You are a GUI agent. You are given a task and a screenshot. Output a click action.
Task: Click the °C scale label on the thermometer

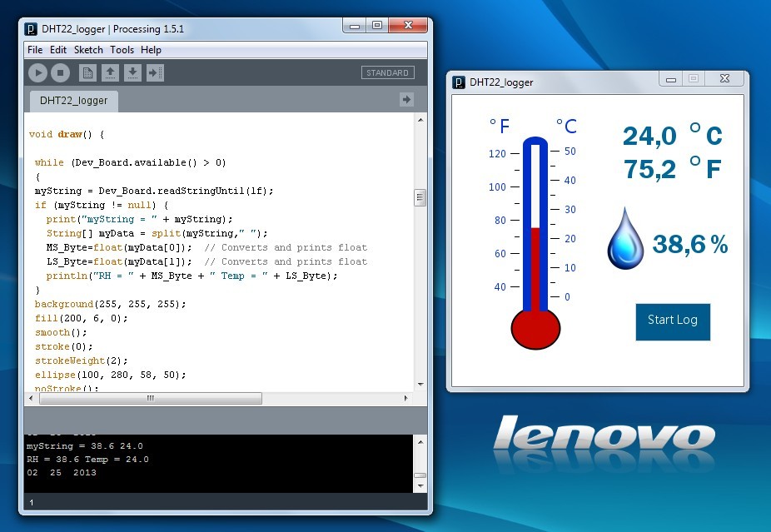(x=566, y=126)
